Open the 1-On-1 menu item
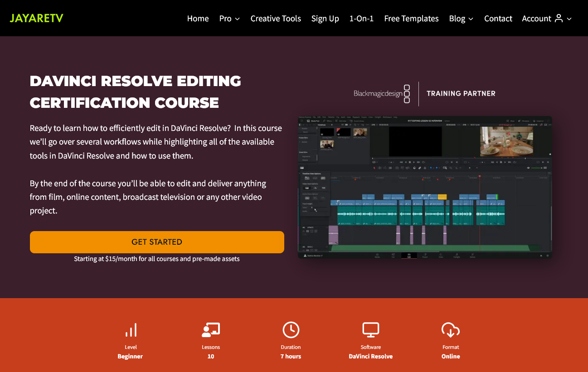This screenshot has width=588, height=372. (362, 19)
